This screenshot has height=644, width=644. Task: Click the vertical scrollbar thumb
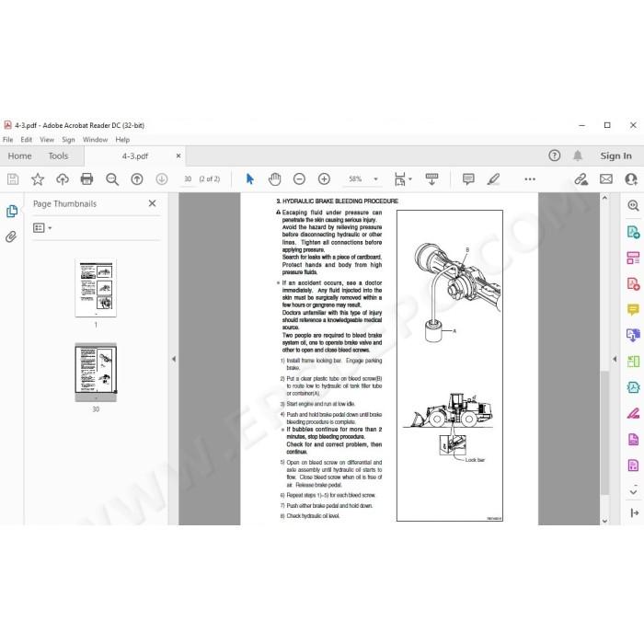[604, 432]
